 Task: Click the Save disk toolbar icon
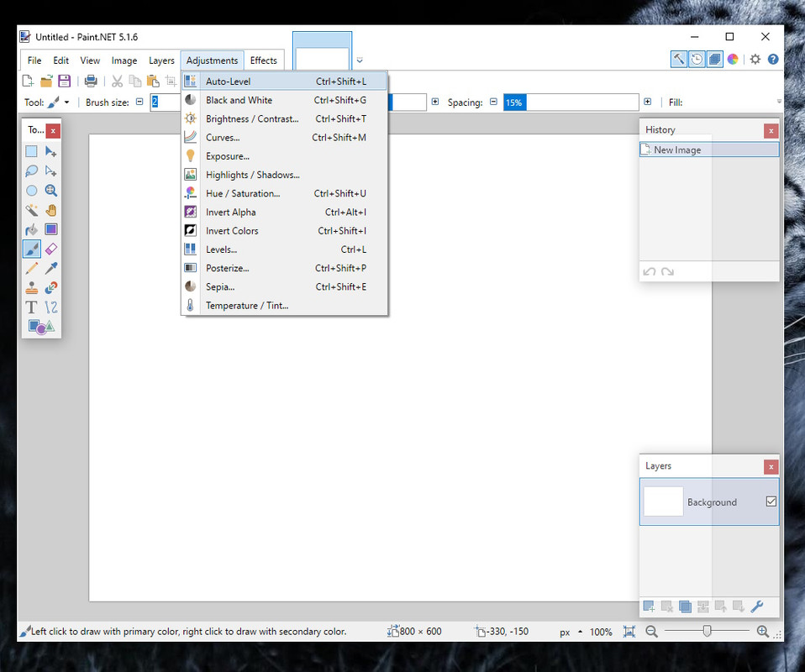[x=64, y=81]
